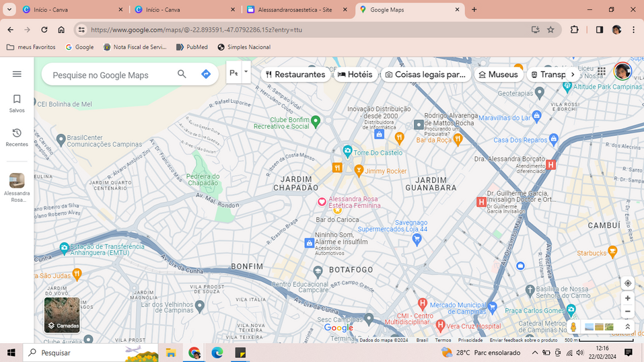Reload the page
Screen dimensions: 644x362
pos(44,30)
